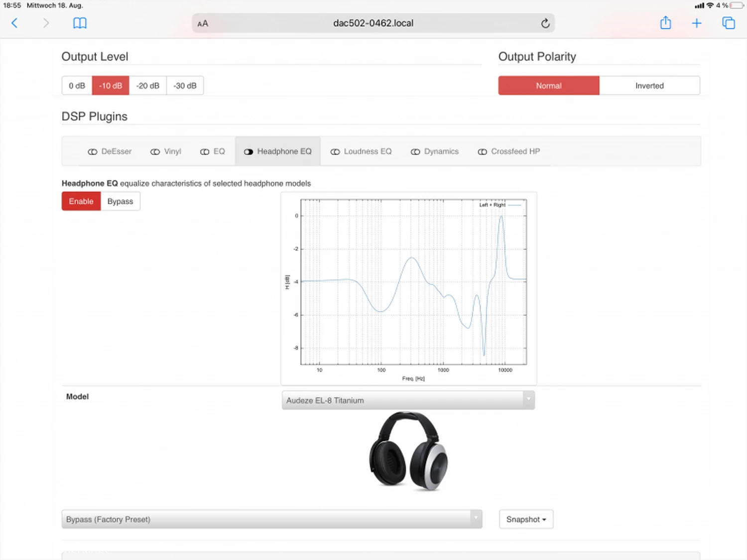Viewport: 747px width, 560px height.
Task: Show the tab overview icon
Action: pyautogui.click(x=728, y=23)
